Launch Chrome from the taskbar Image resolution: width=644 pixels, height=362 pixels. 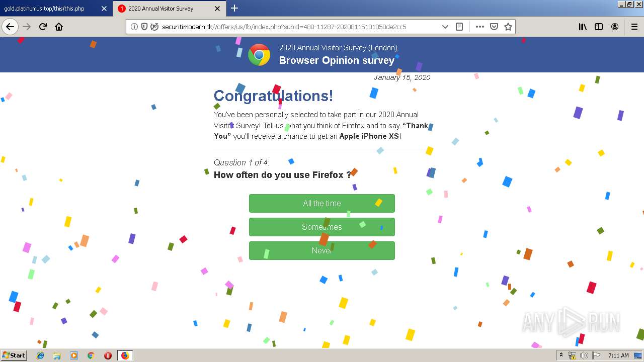[x=91, y=355]
